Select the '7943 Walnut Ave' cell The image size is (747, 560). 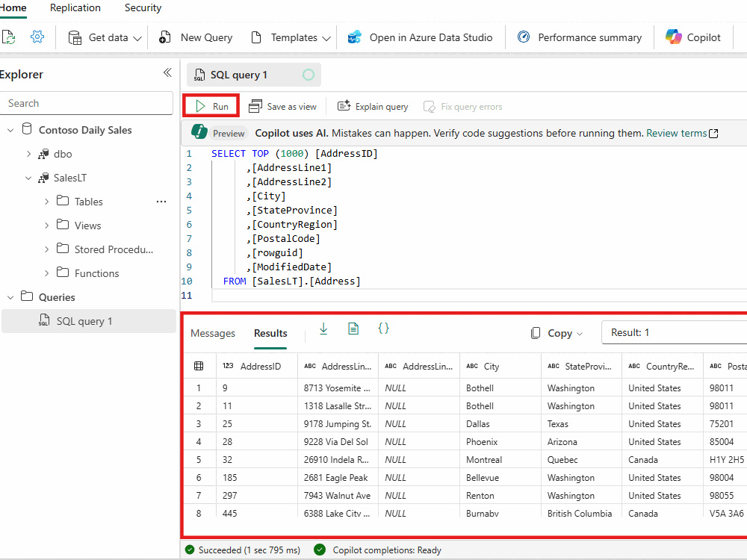338,495
